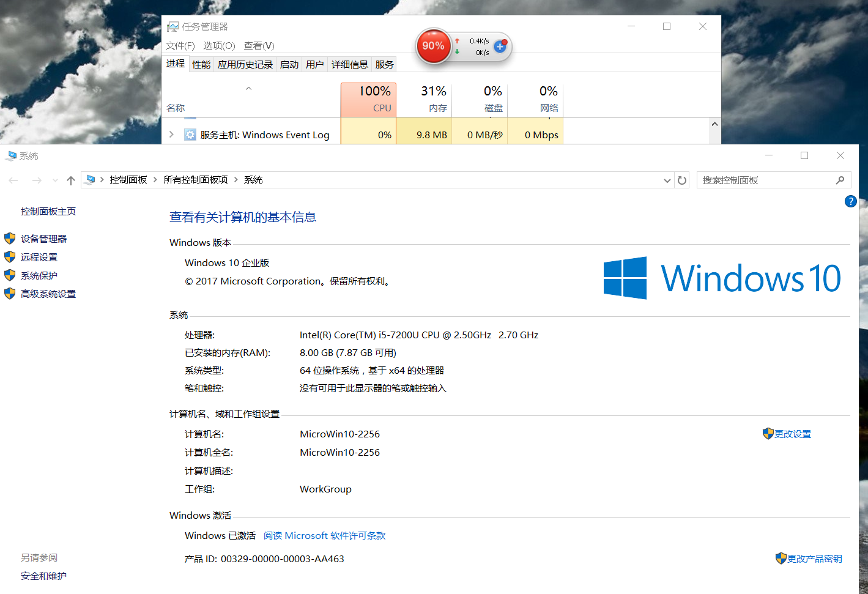Open Advanced System Settings link

point(48,294)
